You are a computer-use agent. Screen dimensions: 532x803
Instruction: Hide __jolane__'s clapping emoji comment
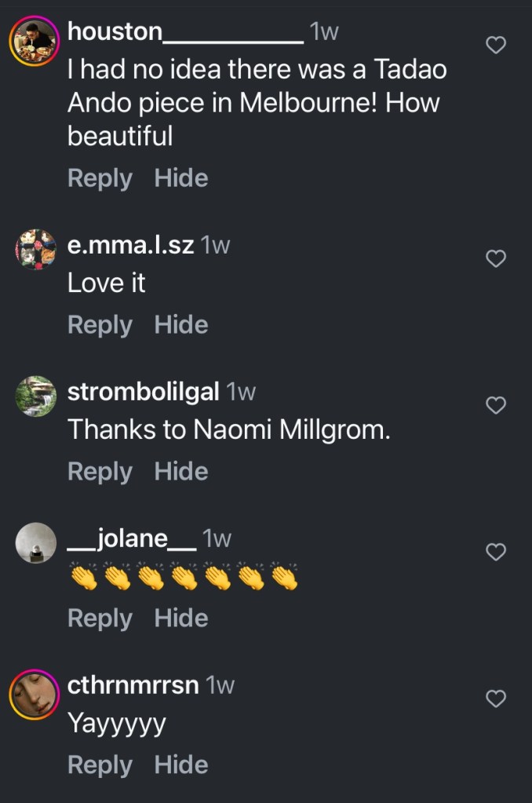coord(181,618)
